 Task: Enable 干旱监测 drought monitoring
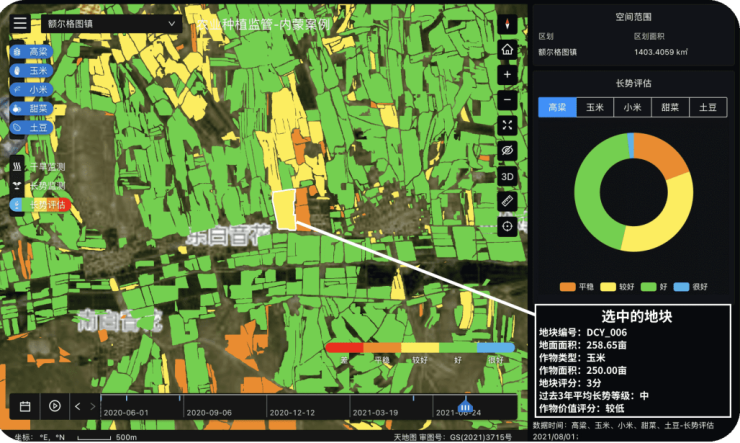[x=39, y=167]
